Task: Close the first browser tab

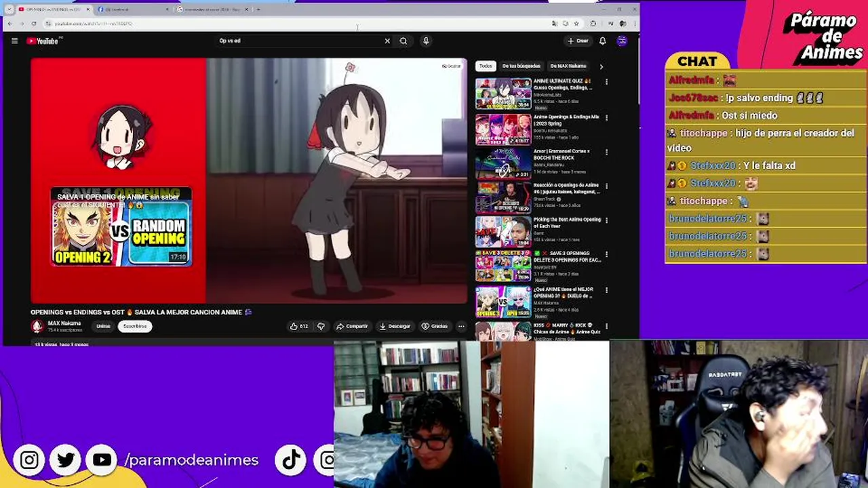Action: 88,9
